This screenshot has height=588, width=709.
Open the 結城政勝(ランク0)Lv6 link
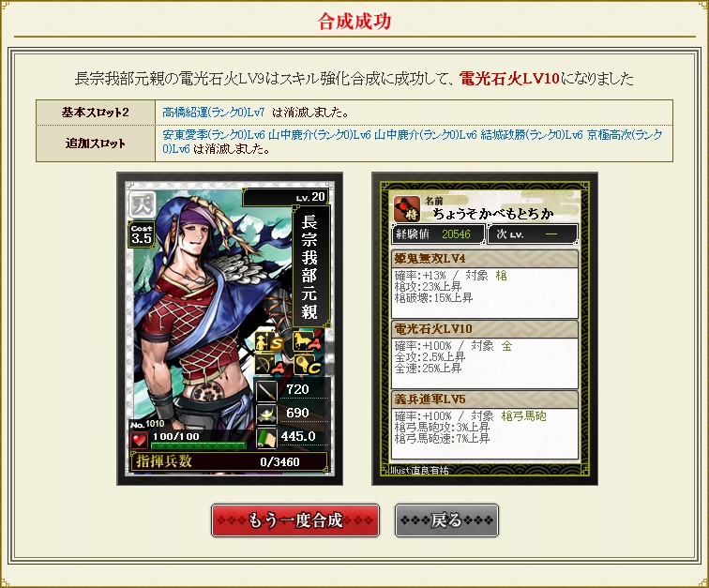[x=532, y=134]
